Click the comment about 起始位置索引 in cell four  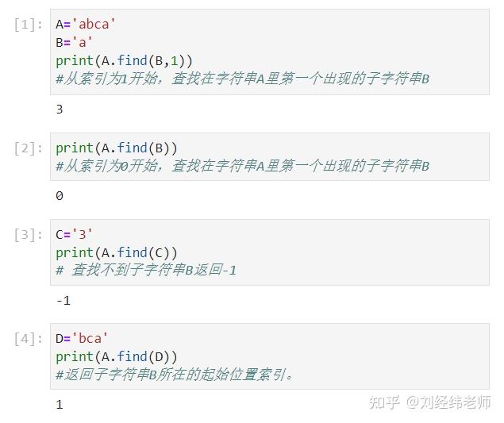click(174, 375)
